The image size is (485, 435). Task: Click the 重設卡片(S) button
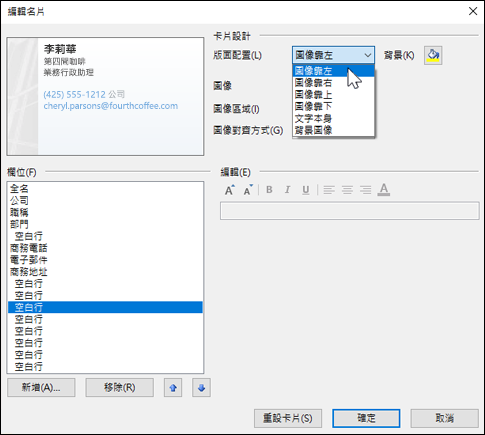[x=288, y=418]
